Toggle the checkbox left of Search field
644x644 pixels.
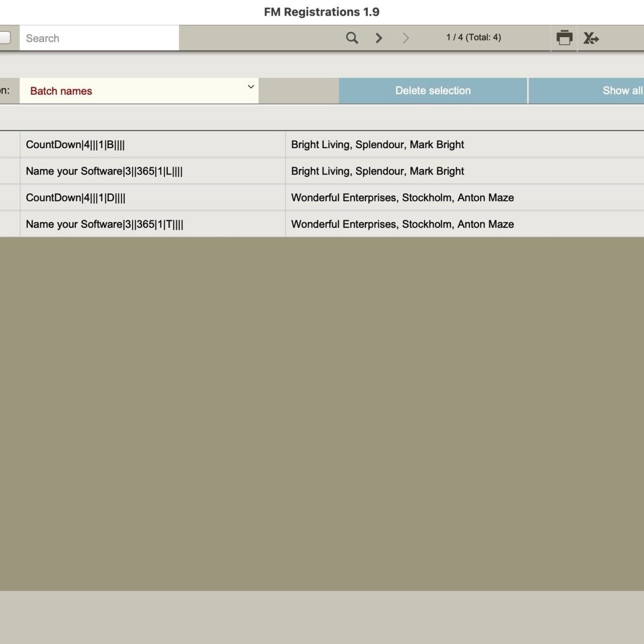(x=5, y=38)
